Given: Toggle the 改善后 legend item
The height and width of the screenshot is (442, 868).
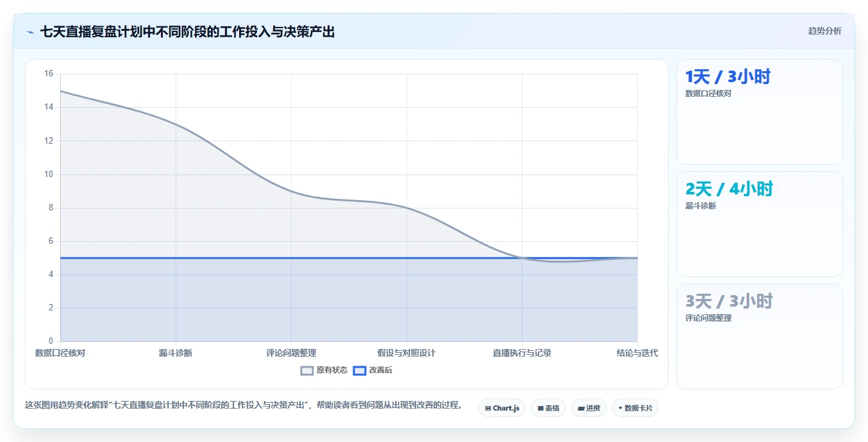Looking at the screenshot, I should (372, 370).
